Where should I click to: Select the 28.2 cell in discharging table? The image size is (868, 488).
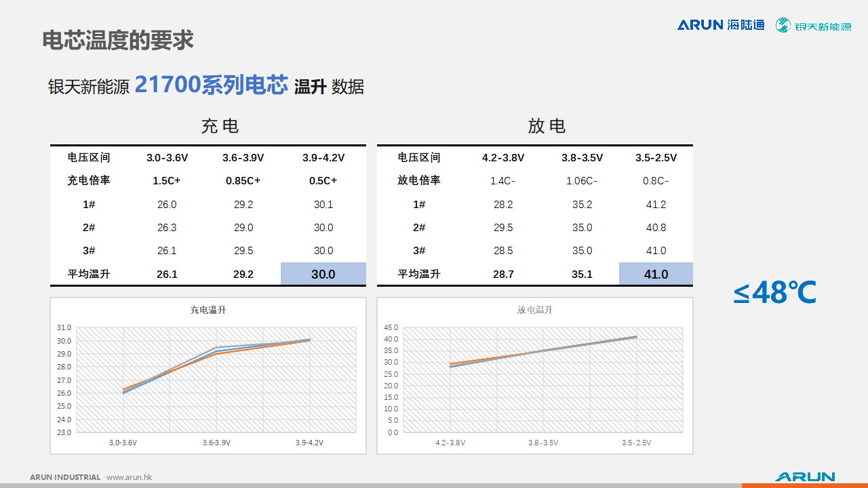click(x=503, y=205)
